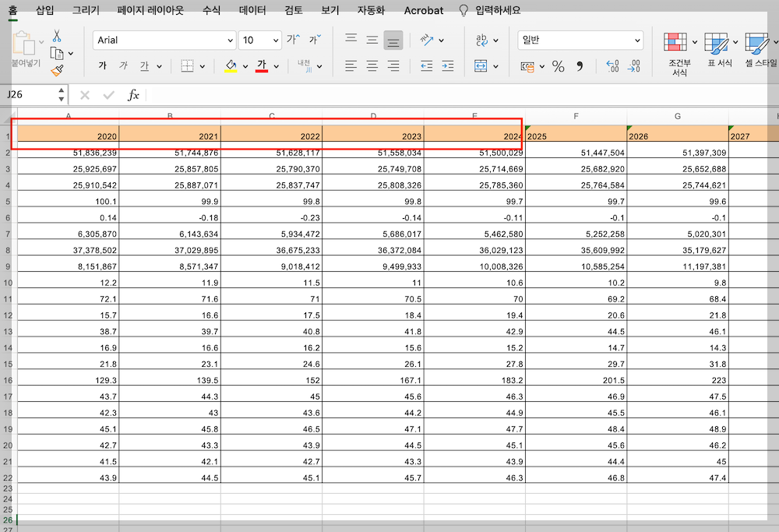Expand borders options arrow

point(203,66)
